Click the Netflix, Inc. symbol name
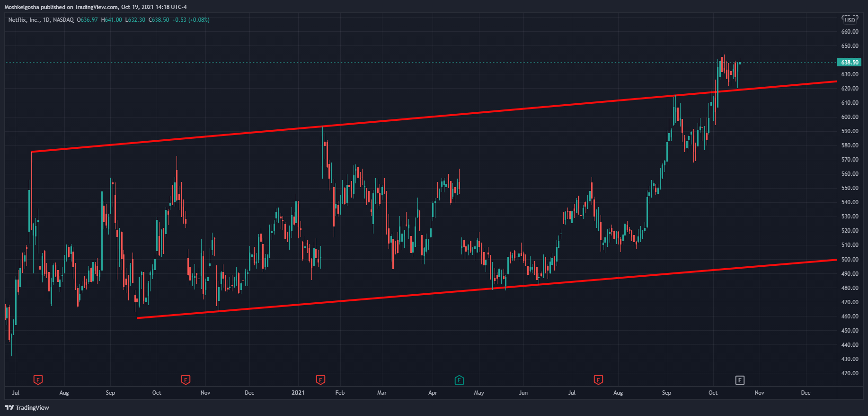Screen dimensions: 868x416 click(24, 20)
